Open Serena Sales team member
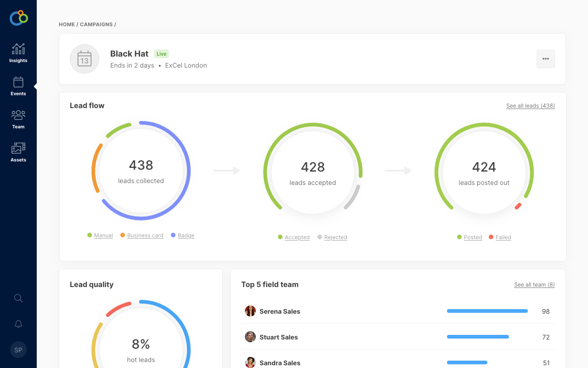The width and height of the screenshot is (588, 368). pos(280,311)
